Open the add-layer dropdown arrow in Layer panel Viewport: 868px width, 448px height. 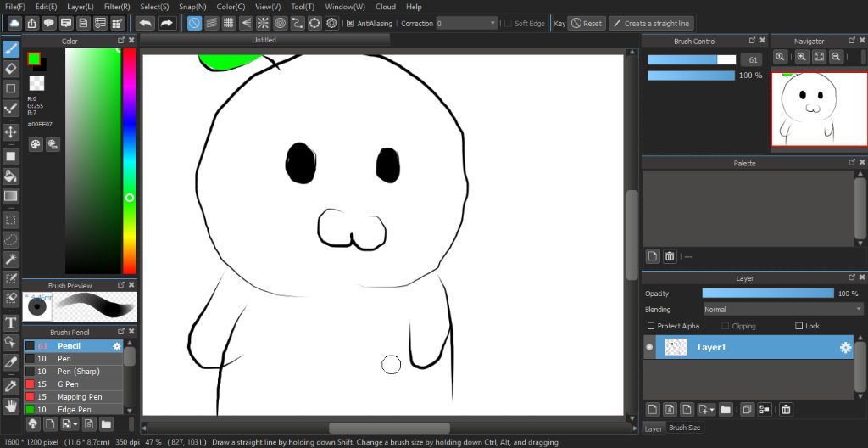pyautogui.click(x=712, y=410)
